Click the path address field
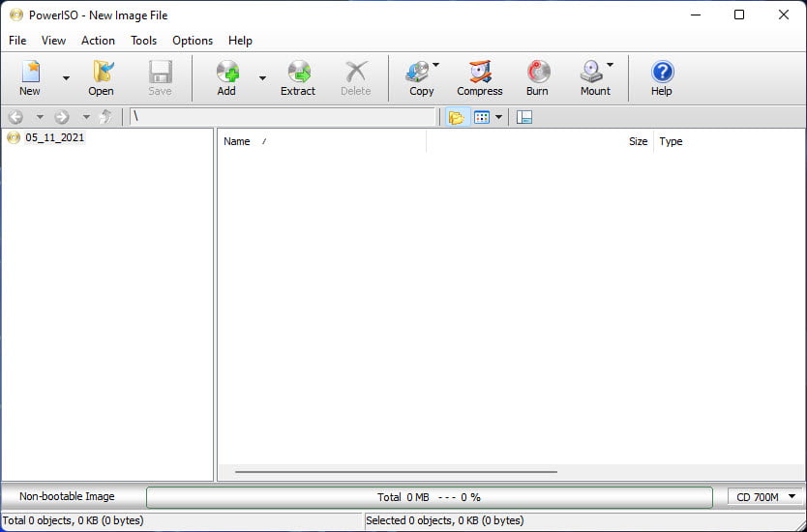This screenshot has width=807, height=532. pos(283,117)
